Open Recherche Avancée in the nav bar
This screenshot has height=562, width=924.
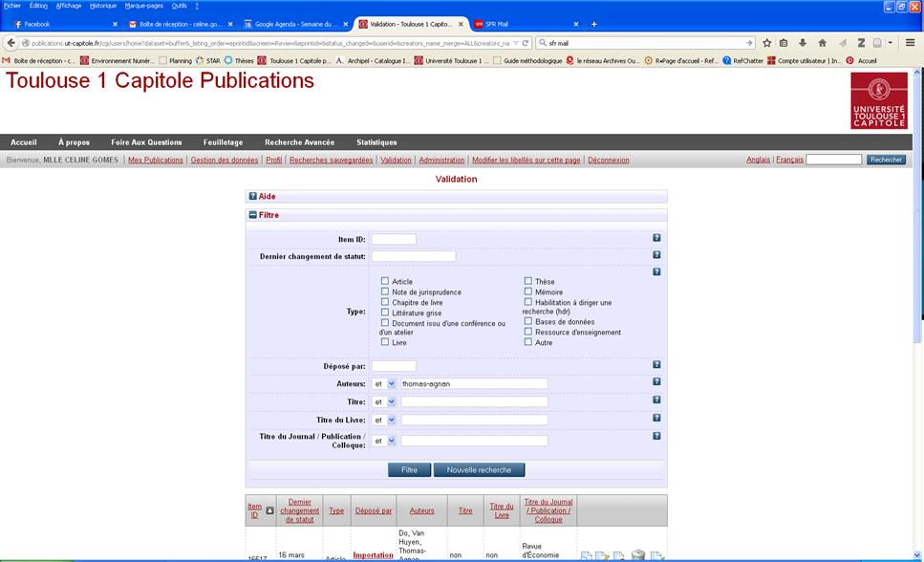(299, 142)
